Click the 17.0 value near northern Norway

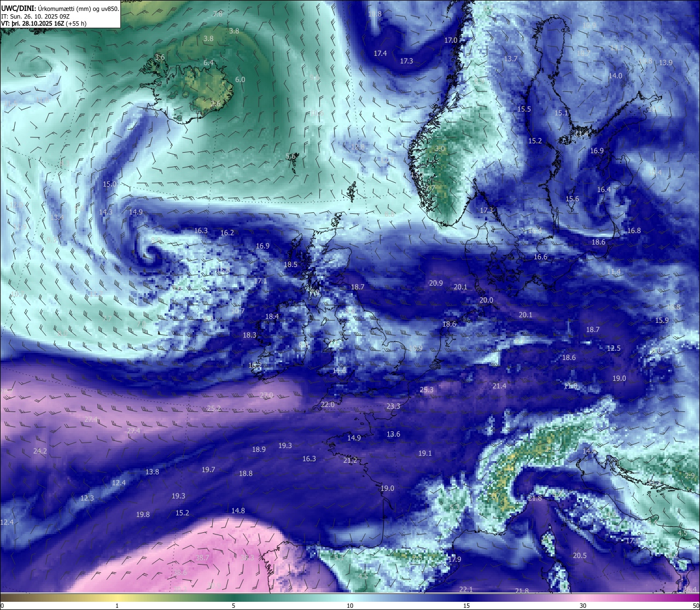tap(451, 40)
